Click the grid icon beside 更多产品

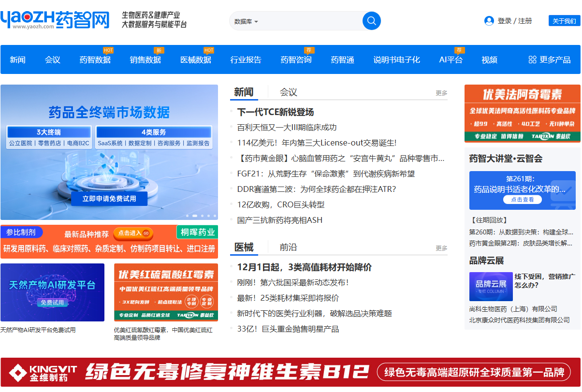click(532, 59)
